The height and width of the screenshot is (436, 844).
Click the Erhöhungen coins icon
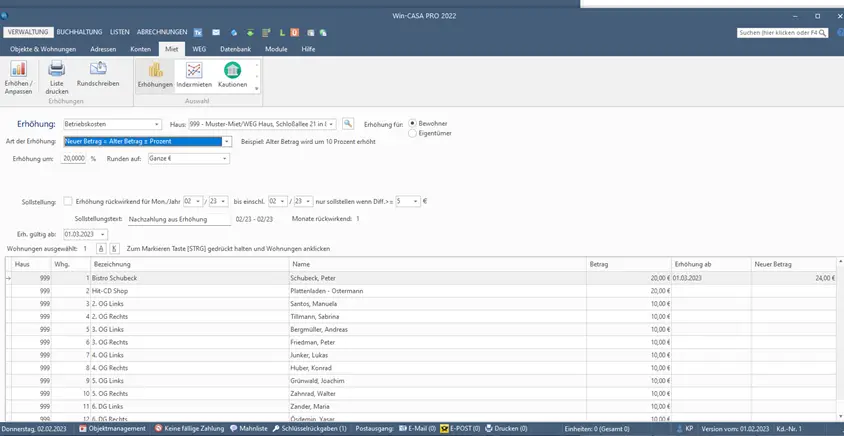coord(155,70)
